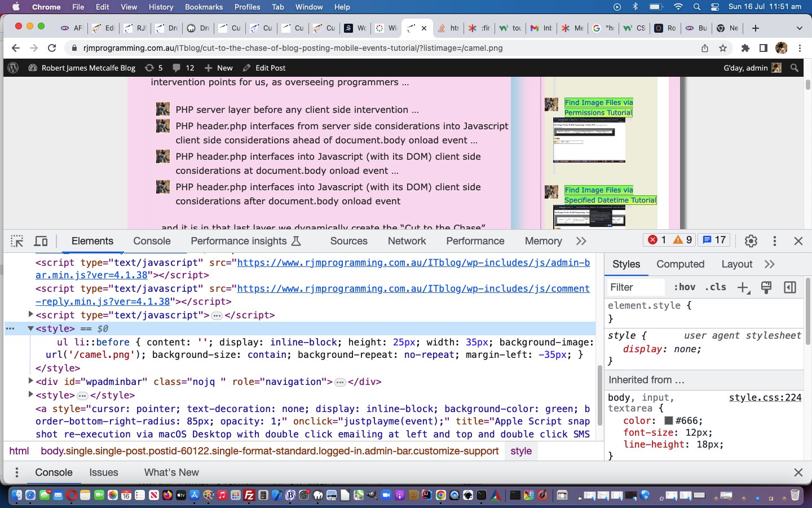Click the yellow warnings count badge
This screenshot has height=508, width=812.
pyautogui.click(x=683, y=240)
